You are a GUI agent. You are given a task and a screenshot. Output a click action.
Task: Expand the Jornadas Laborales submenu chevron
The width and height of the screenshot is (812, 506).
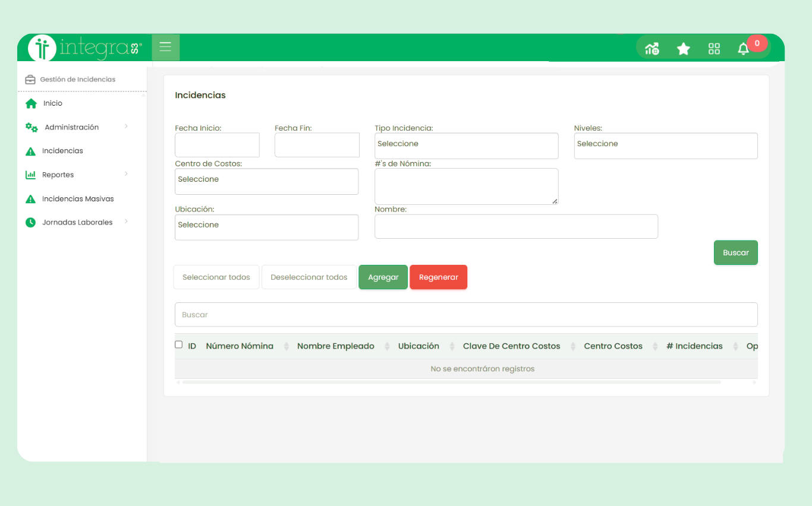126,222
